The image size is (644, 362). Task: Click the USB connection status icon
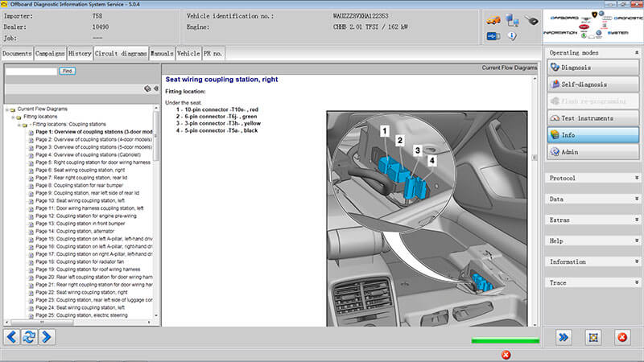pyautogui.click(x=493, y=36)
